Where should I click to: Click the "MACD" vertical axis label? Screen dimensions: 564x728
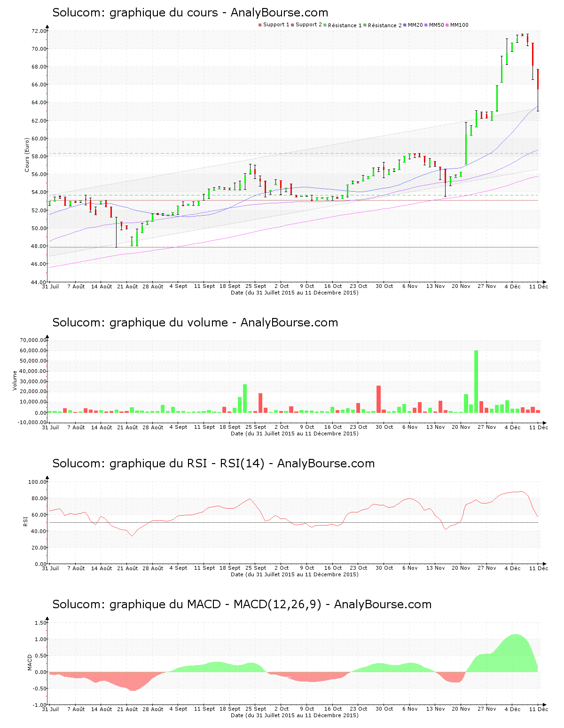(30, 662)
